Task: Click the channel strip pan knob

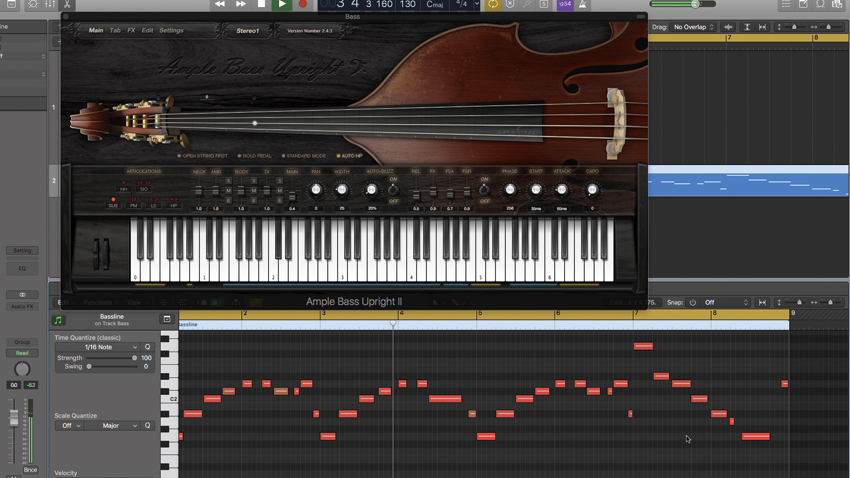Action: pos(22,369)
